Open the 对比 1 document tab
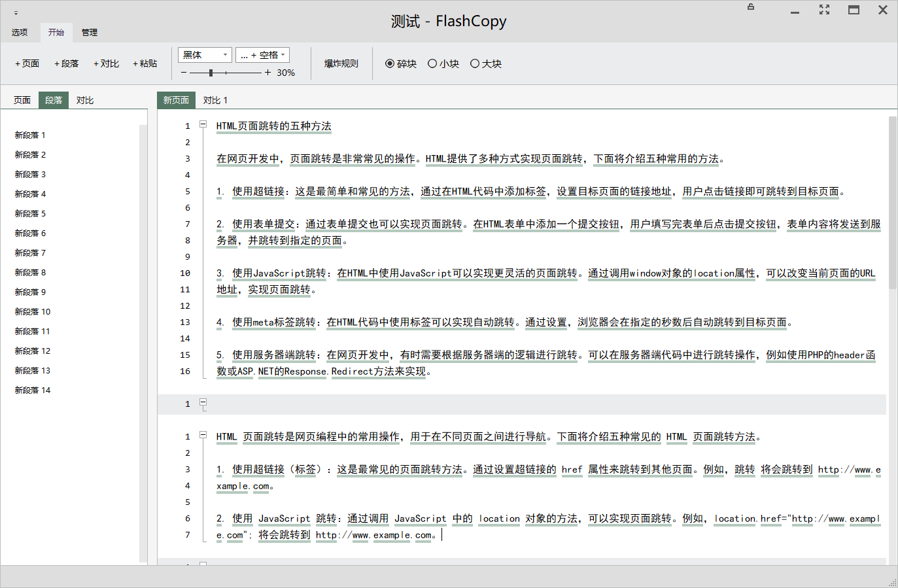Viewport: 898px width, 588px height. tap(215, 100)
